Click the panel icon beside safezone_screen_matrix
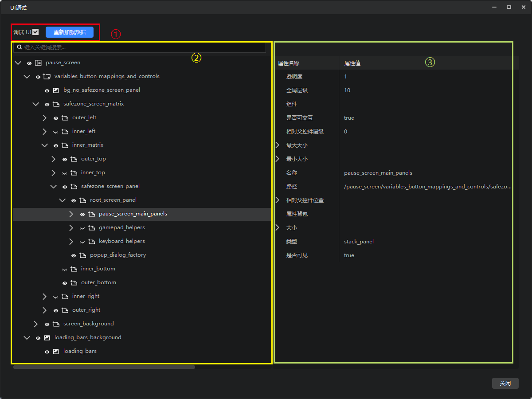Image resolution: width=532 pixels, height=399 pixels. (x=56, y=104)
